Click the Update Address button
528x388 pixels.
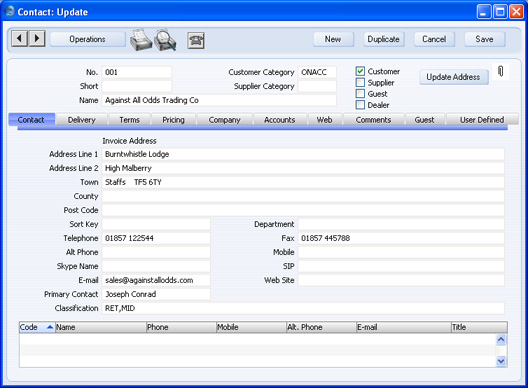tap(454, 77)
